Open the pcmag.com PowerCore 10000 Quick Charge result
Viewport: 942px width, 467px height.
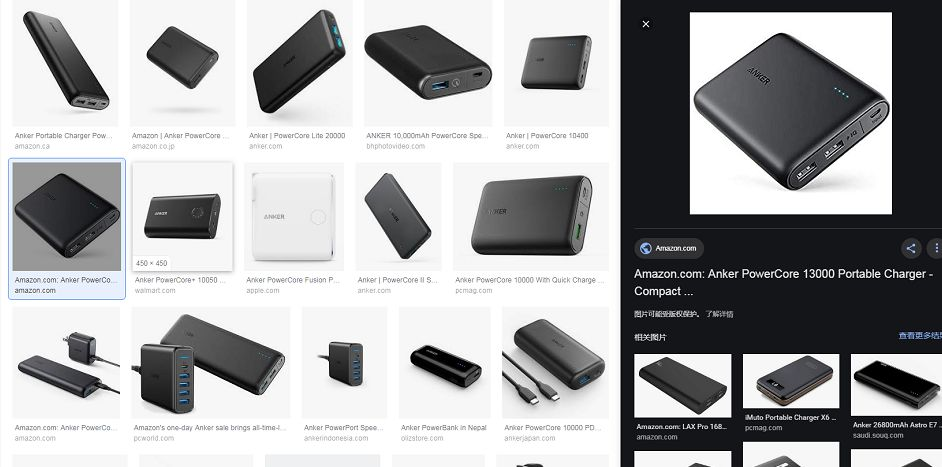tap(530, 216)
